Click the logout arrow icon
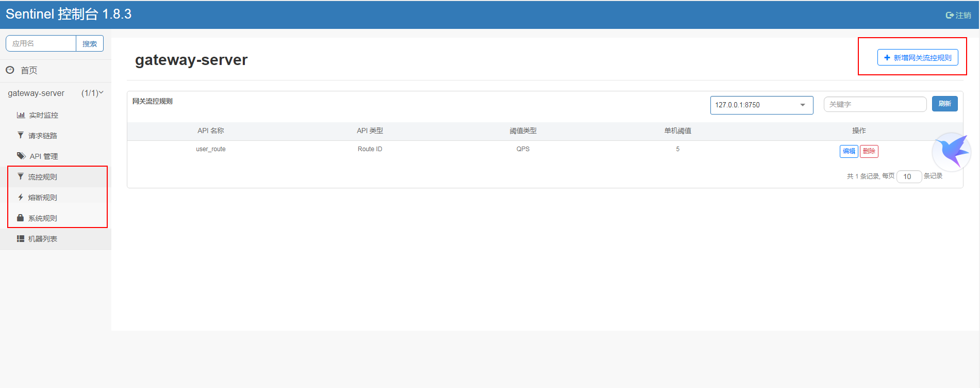The height and width of the screenshot is (388, 980). click(x=950, y=15)
